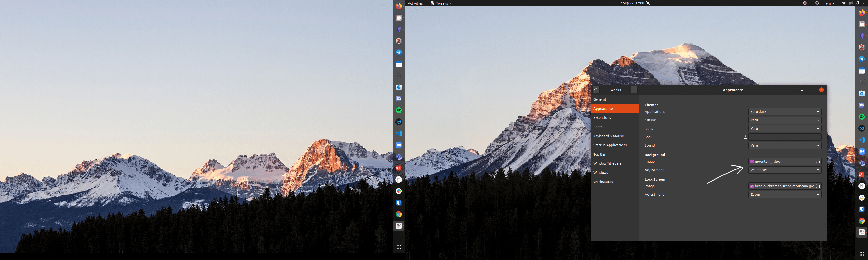Open the Lock Screen Adjustment dropdown set to Zoom
This screenshot has width=868, height=260.
click(784, 195)
